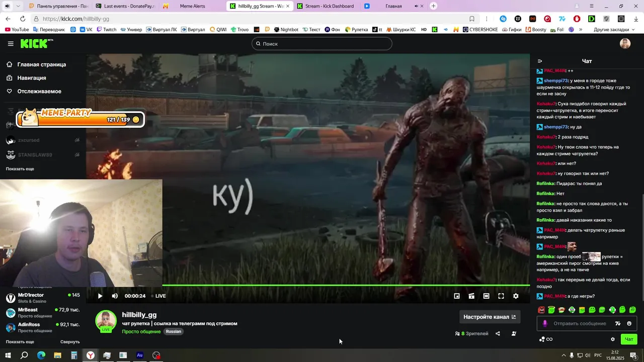Switch to theater mode
This screenshot has width=644, height=362.
(x=486, y=296)
